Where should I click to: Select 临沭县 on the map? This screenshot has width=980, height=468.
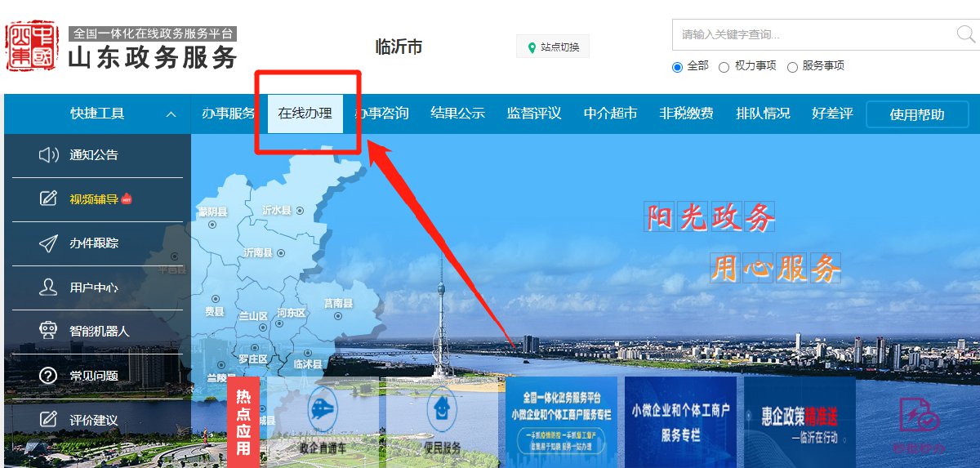tap(308, 363)
